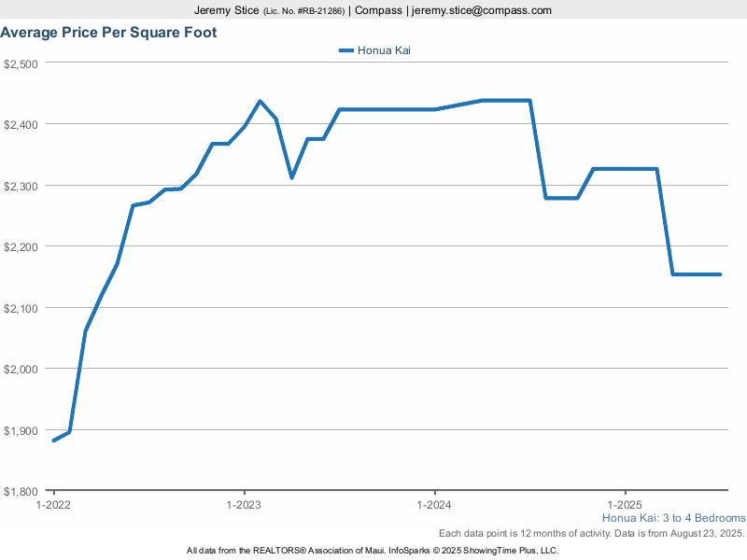747x560 pixels.
Task: Click the Honua Kai legend label at top
Action: coord(384,50)
